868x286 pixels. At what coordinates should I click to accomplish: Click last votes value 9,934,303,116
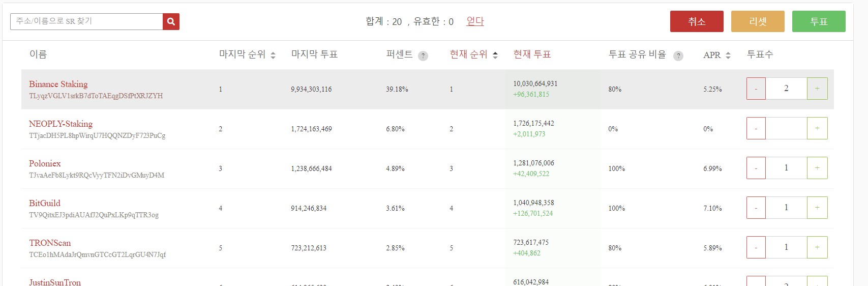point(311,89)
